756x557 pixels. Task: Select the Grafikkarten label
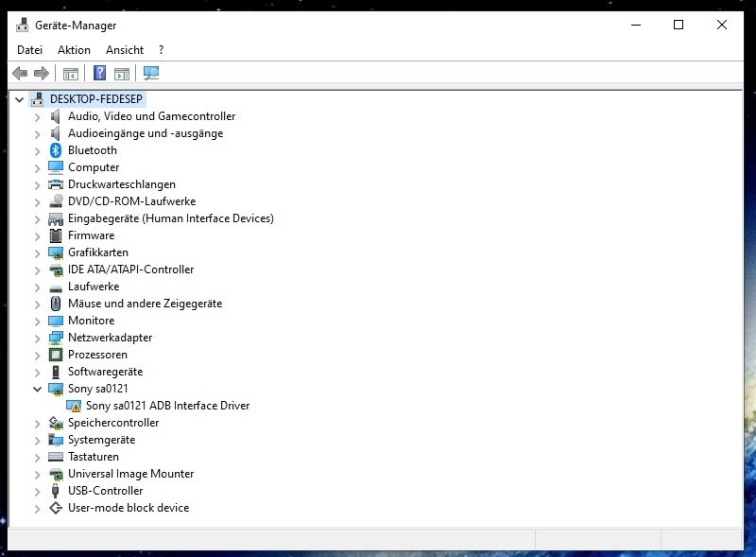[x=98, y=252]
